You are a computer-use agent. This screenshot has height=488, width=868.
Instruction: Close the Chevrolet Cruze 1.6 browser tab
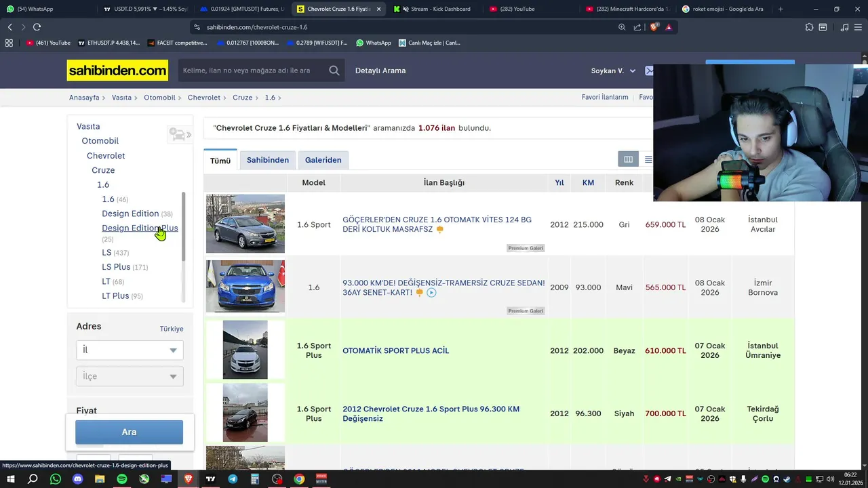378,9
